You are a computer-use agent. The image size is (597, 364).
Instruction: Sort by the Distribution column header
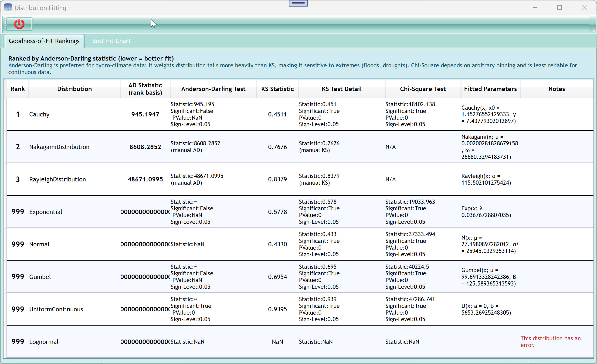[74, 89]
